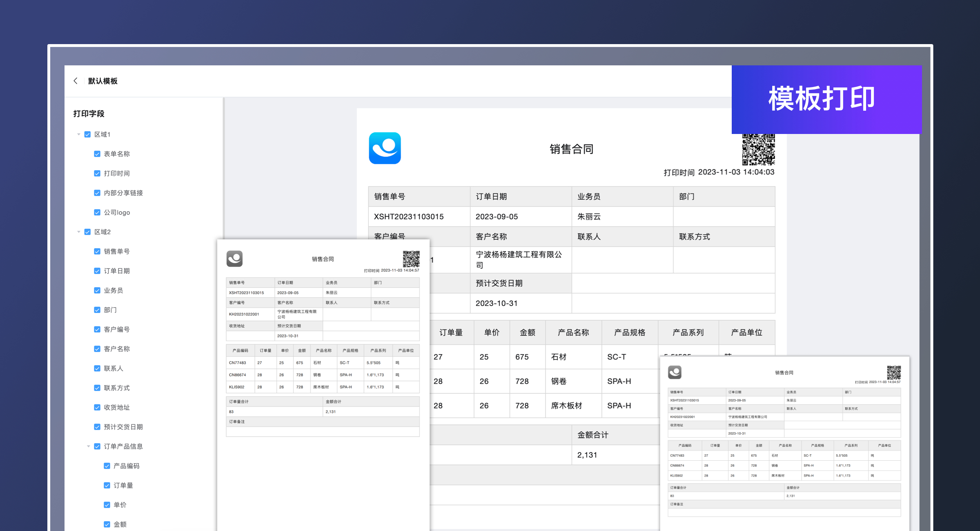Collapse the 区域2 tree group
The height and width of the screenshot is (531, 980).
[78, 232]
